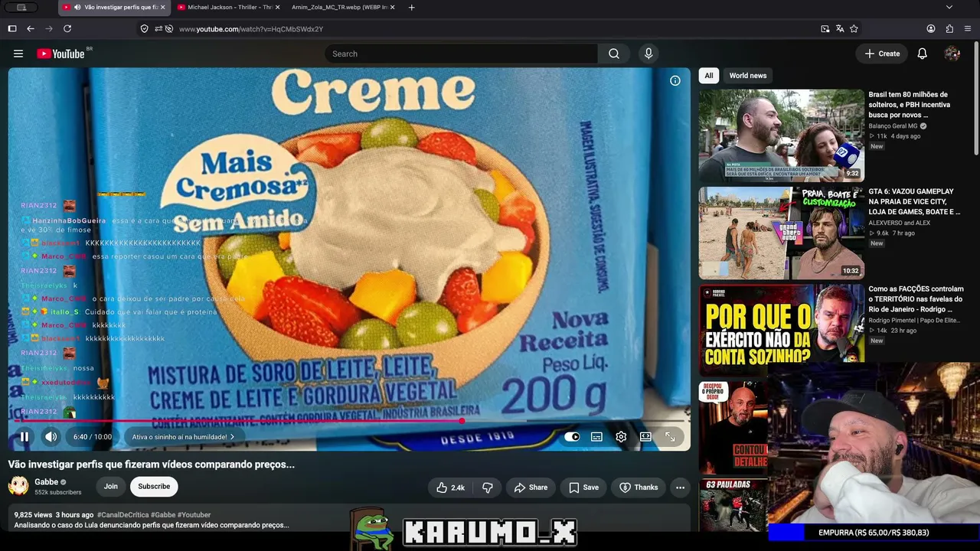Open a new browser tab
Viewport: 980px width, 551px height.
(x=412, y=8)
